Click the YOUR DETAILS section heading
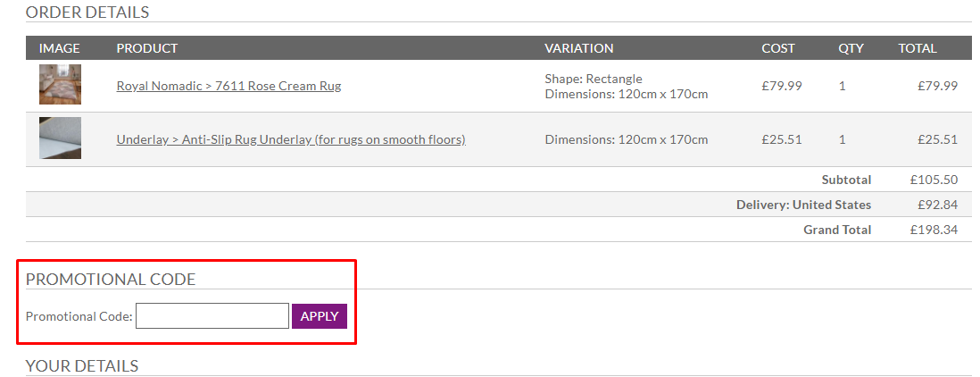This screenshot has height=377, width=980. 82,365
